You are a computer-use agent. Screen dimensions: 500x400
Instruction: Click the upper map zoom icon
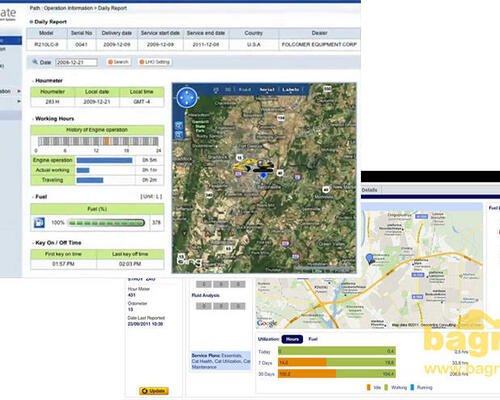(x=179, y=125)
